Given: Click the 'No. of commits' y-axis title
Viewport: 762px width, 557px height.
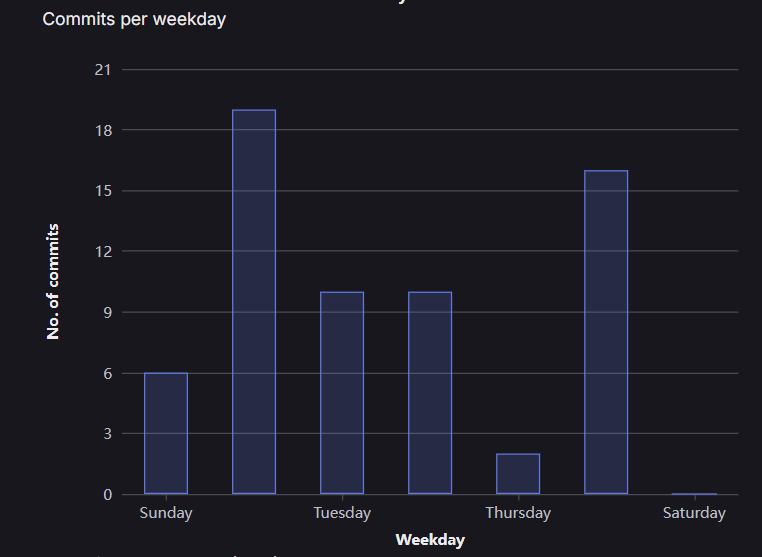Looking at the screenshot, I should point(54,281).
